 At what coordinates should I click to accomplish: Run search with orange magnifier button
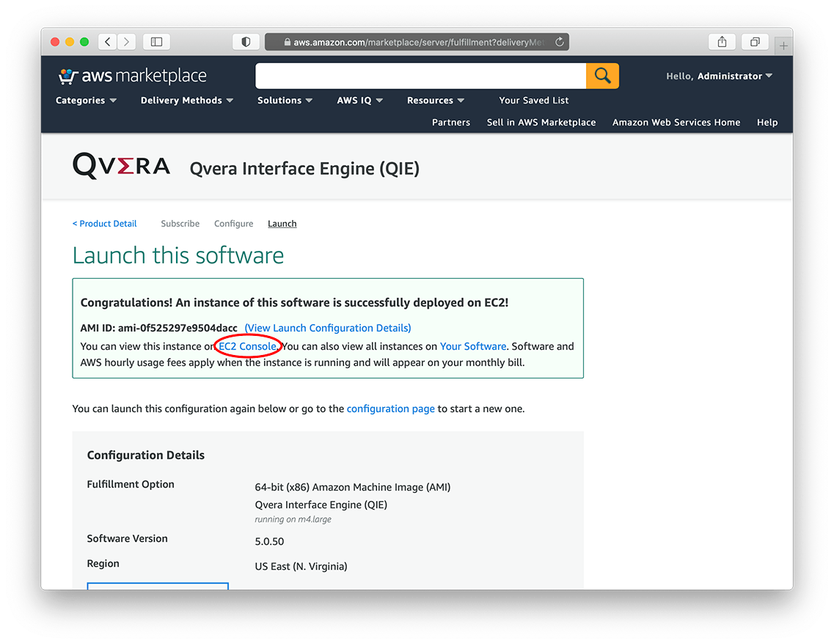point(602,76)
